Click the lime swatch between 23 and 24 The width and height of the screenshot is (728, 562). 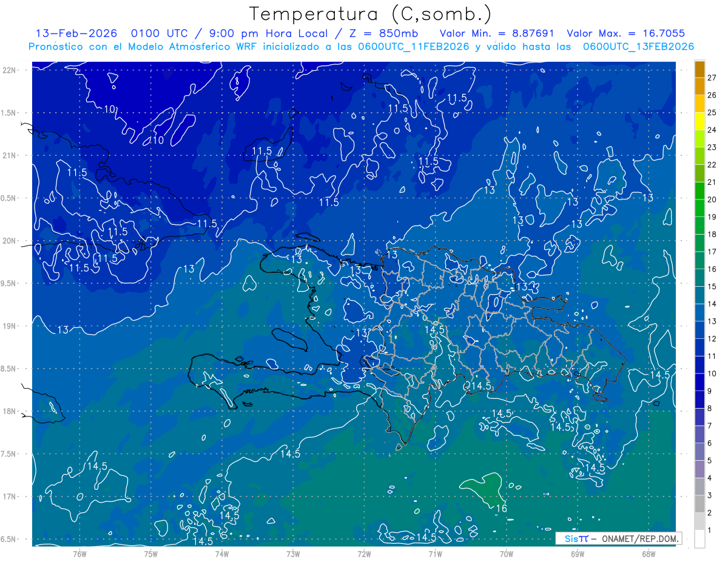[700, 139]
